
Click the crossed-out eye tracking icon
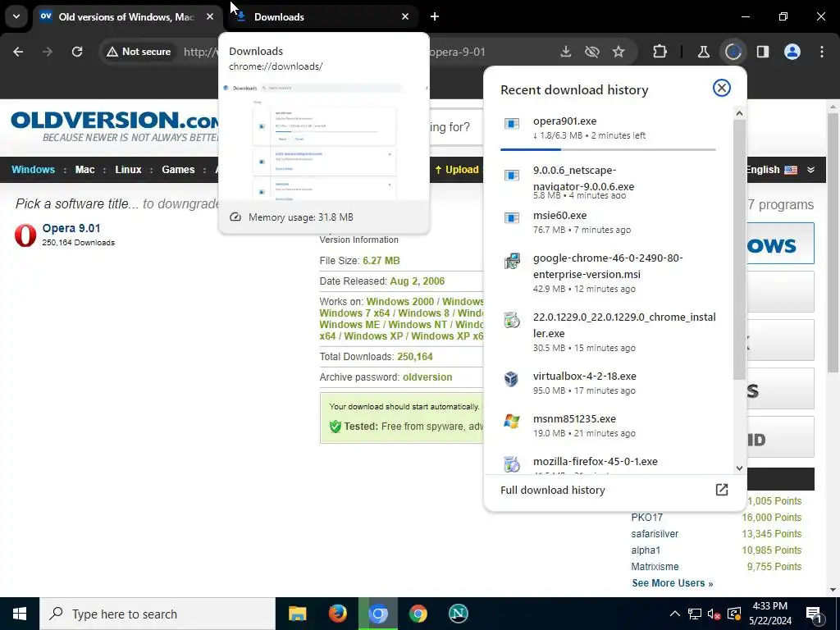[x=592, y=52]
